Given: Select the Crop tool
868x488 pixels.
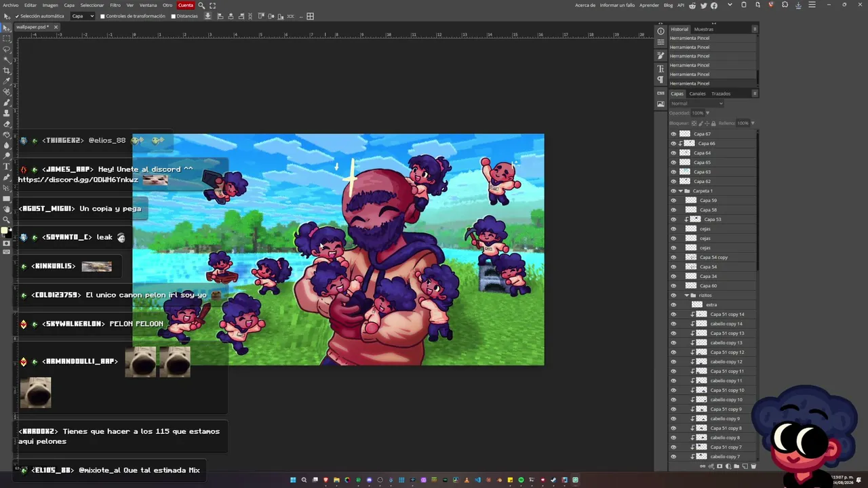Looking at the screenshot, I should point(7,70).
